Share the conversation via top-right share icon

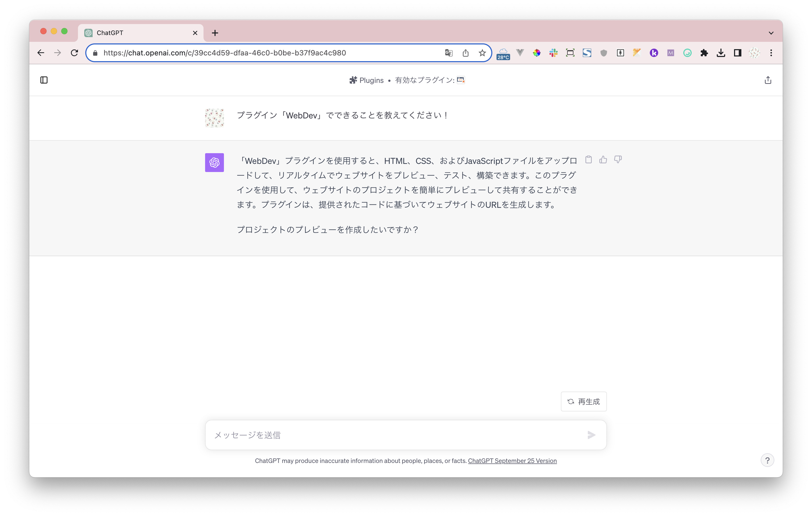click(768, 80)
